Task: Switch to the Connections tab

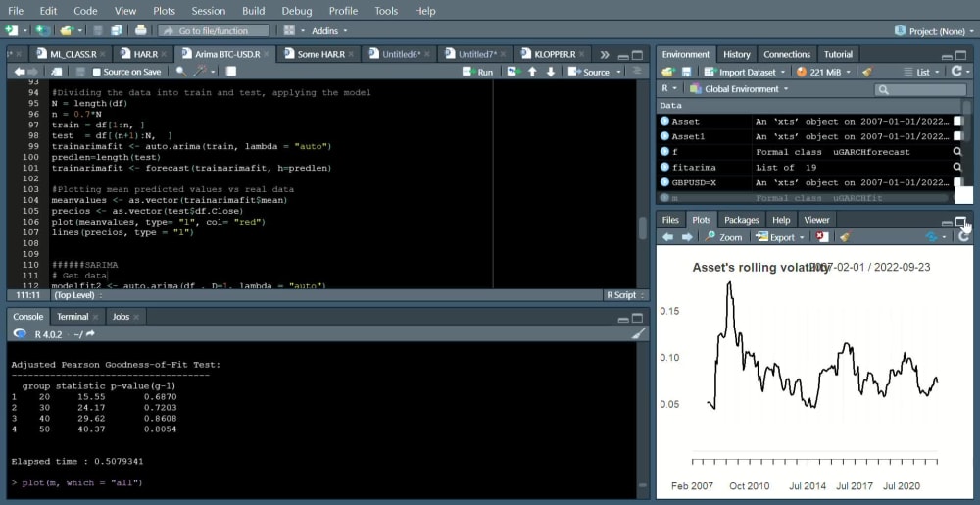Action: (787, 54)
